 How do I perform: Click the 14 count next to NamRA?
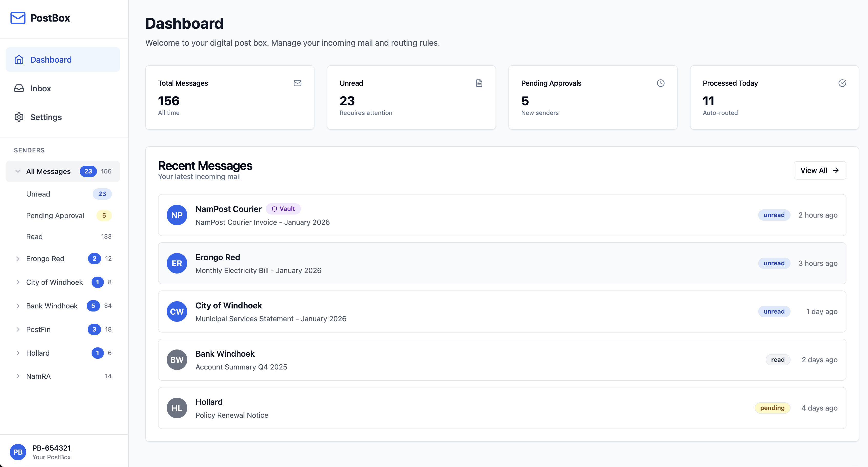(x=108, y=376)
